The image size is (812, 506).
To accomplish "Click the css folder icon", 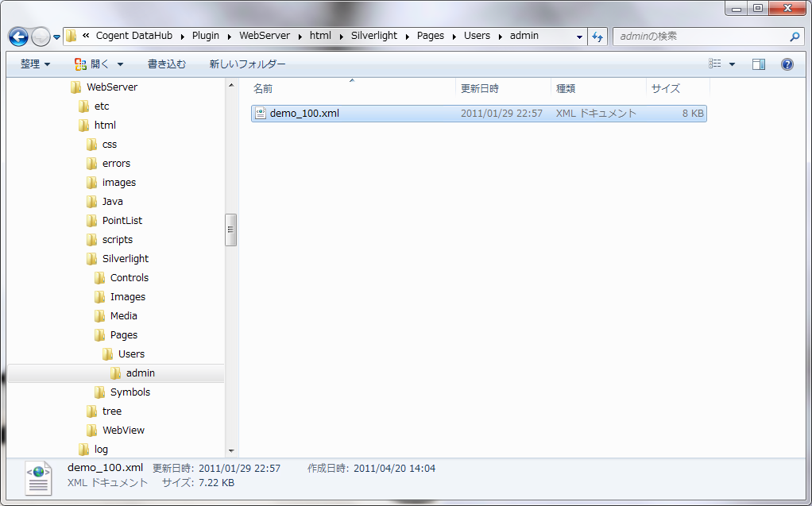I will 91,145.
